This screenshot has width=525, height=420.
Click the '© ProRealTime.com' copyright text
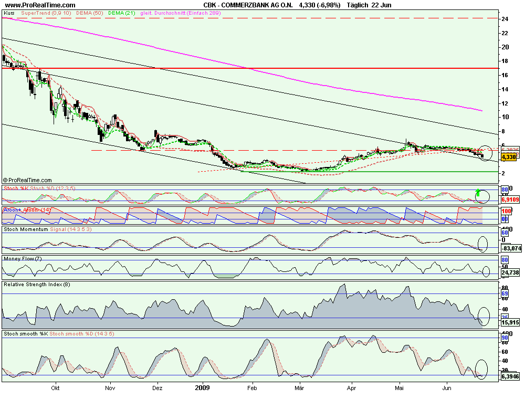pos(27,180)
